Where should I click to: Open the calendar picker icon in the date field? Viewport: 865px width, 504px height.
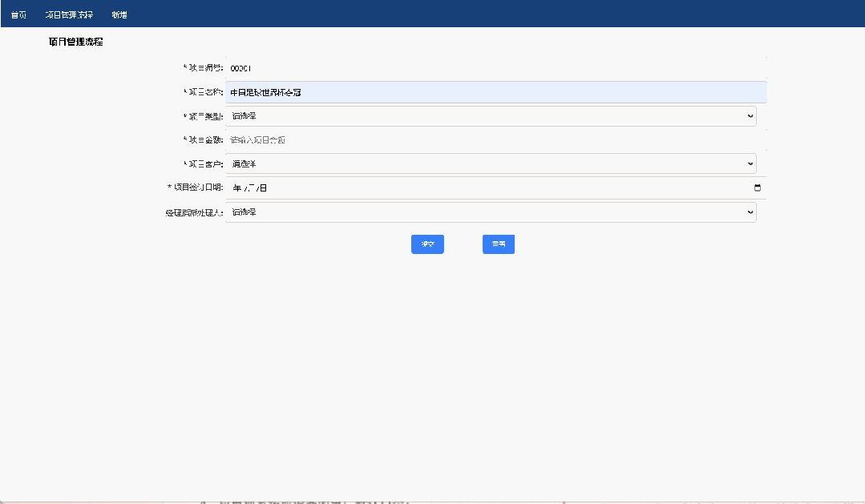point(758,188)
